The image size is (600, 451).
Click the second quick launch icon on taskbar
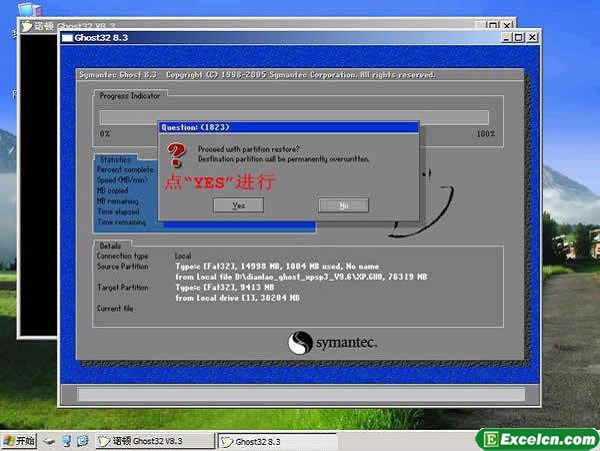[67, 441]
